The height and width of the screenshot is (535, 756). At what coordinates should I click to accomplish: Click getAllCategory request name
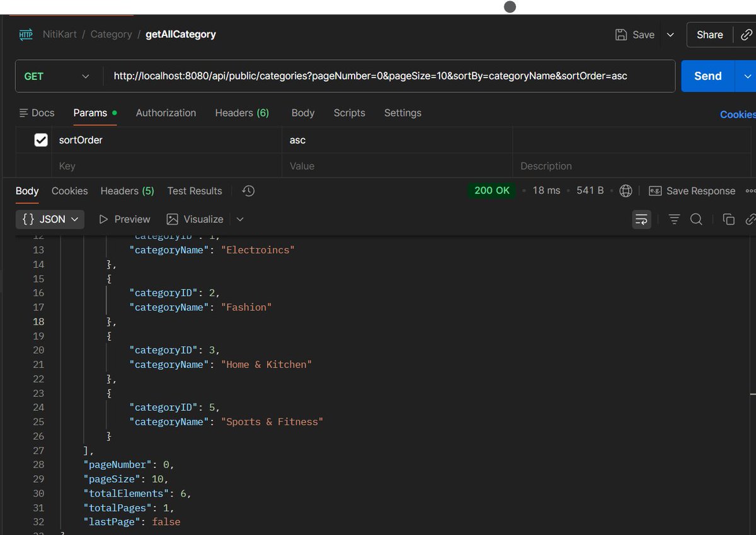point(181,35)
